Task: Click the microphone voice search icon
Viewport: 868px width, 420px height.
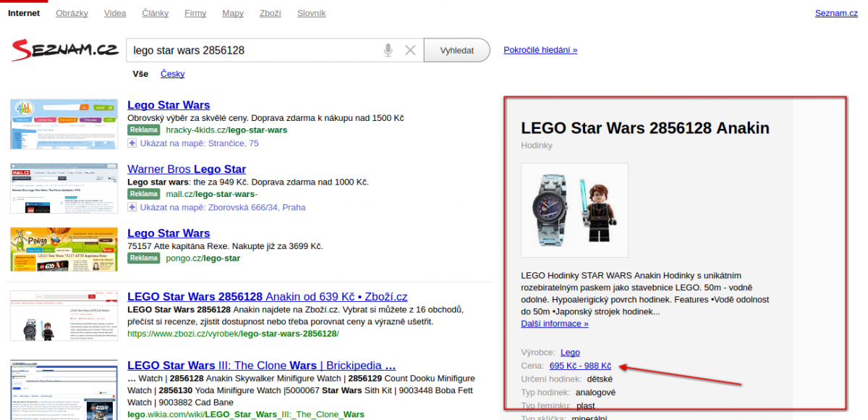Action: pyautogui.click(x=388, y=50)
